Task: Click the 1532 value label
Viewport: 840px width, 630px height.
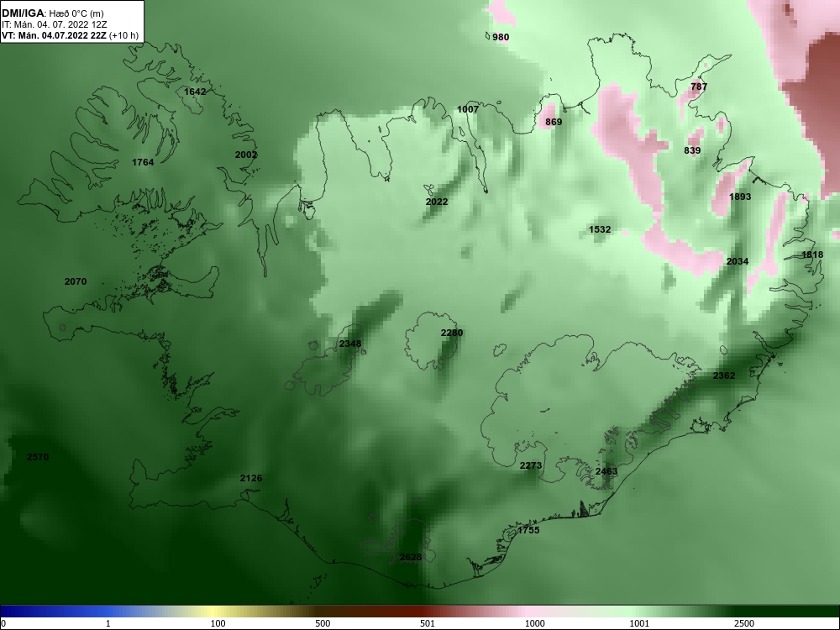Action: (600, 229)
